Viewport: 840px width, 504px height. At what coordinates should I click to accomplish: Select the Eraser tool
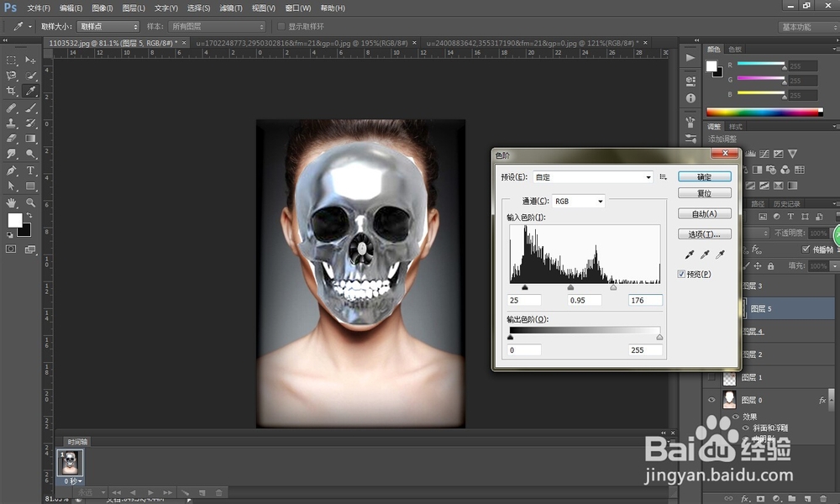(x=11, y=139)
